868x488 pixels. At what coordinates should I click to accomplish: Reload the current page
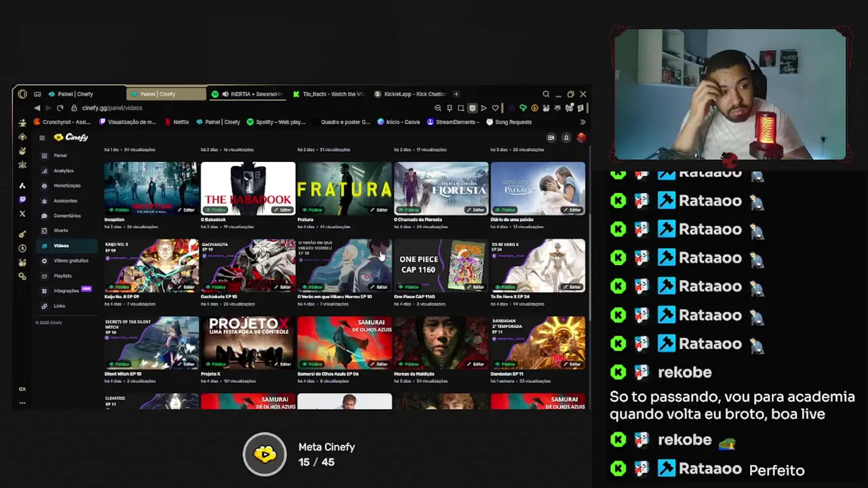tap(60, 108)
